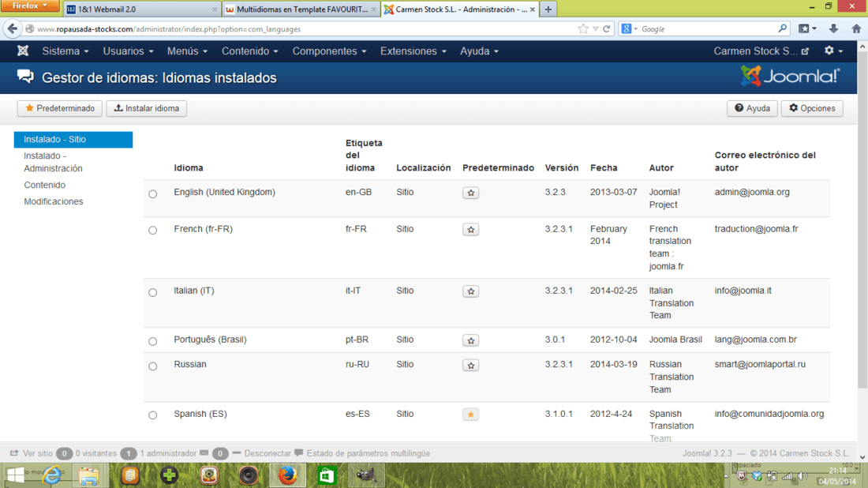Select Português (Brasil) radio button
This screenshot has height=488, width=868.
153,341
